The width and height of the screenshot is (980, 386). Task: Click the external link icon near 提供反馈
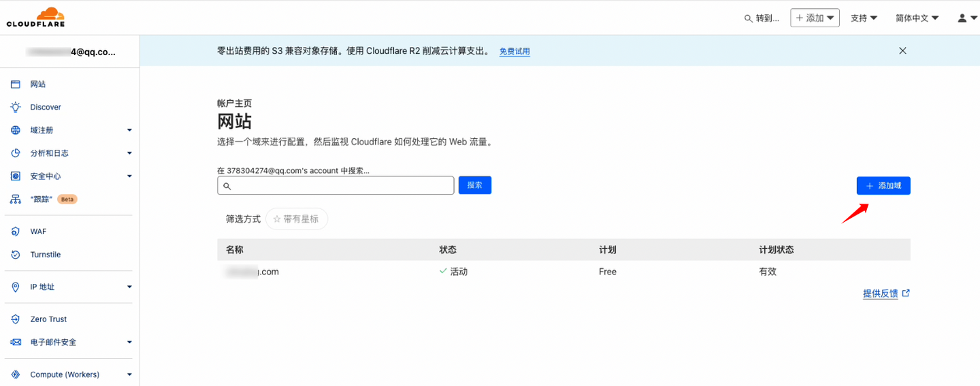pos(906,293)
